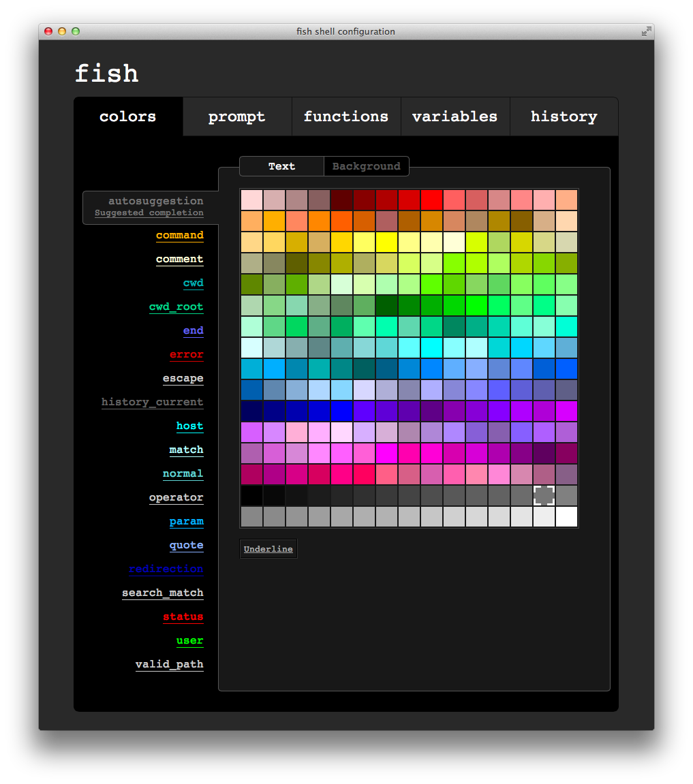This screenshot has width=693, height=784.
Task: Choose the pure magenta swatch in pink row
Action: 387,453
